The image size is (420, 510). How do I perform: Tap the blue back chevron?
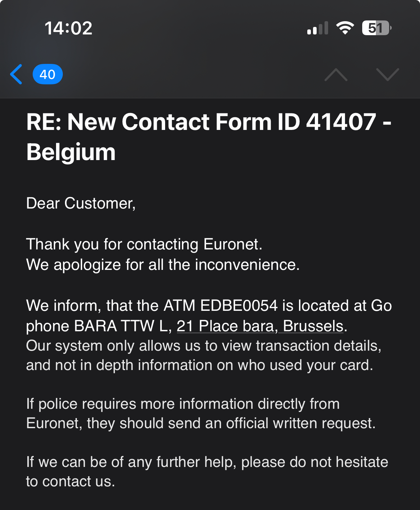point(17,74)
